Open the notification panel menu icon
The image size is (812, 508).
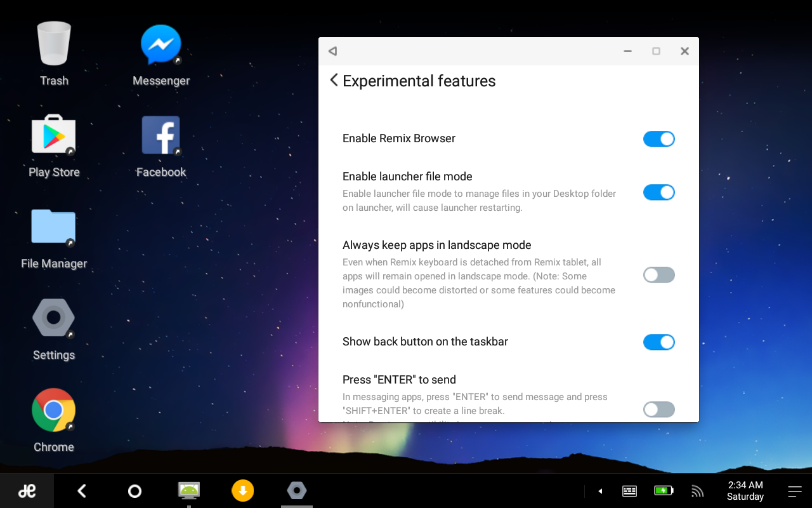pyautogui.click(x=795, y=491)
